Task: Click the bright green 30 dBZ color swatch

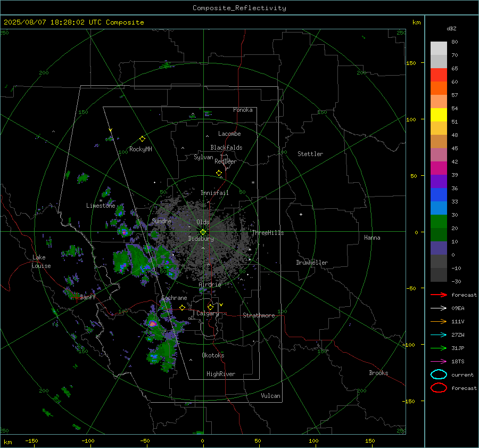Action: click(439, 221)
